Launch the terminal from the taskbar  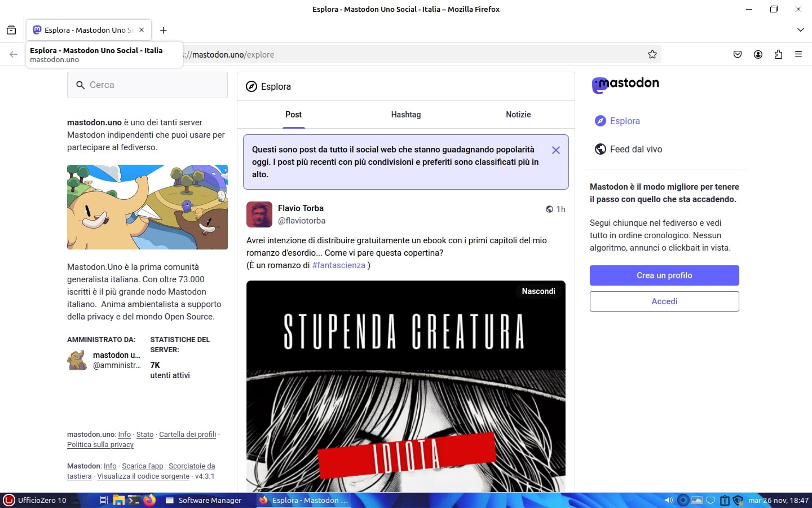[x=134, y=500]
